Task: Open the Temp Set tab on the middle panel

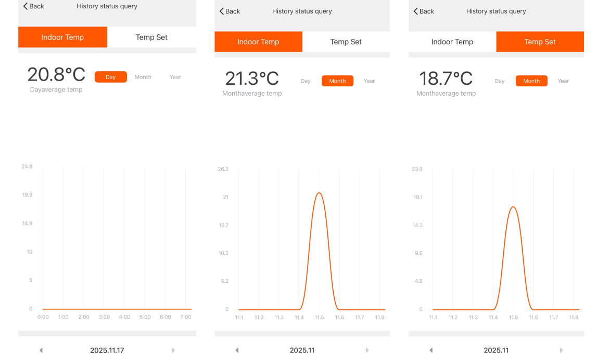Action: tap(346, 42)
